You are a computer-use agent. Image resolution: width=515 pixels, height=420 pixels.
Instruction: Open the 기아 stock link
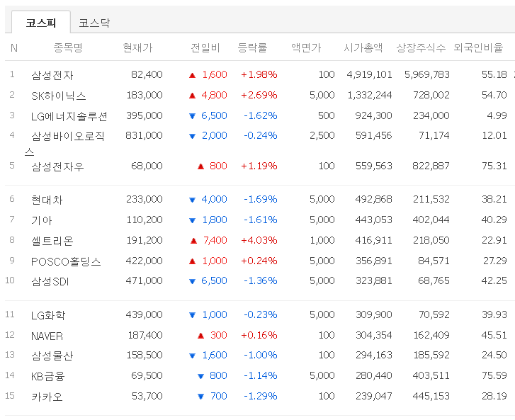42,220
